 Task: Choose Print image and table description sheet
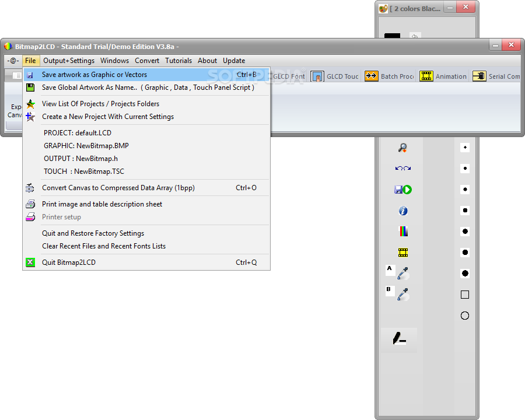click(x=146, y=204)
